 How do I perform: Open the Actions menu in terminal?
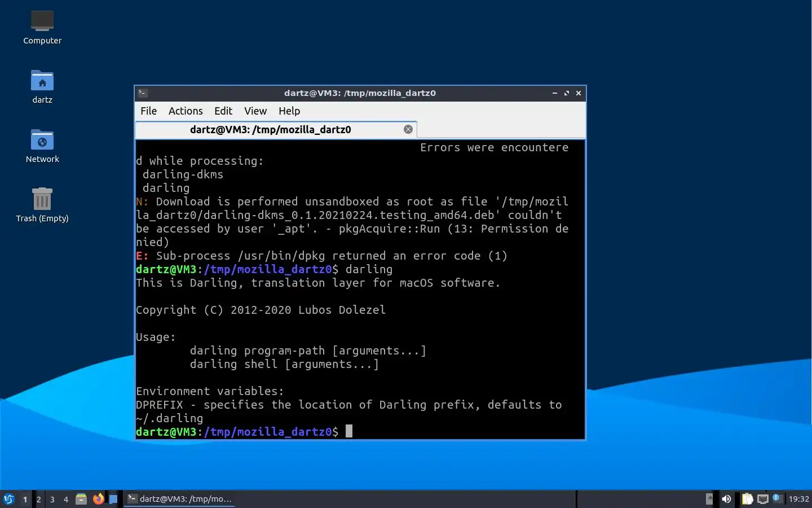[186, 111]
